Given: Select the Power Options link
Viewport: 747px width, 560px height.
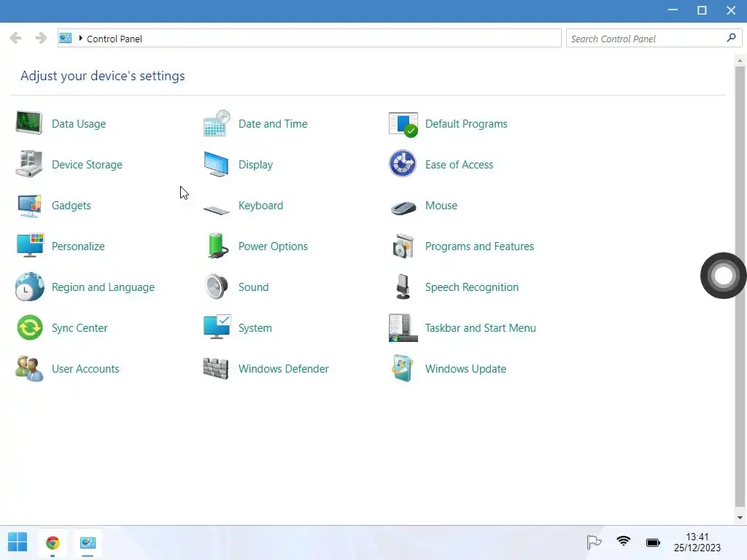Looking at the screenshot, I should tap(273, 246).
